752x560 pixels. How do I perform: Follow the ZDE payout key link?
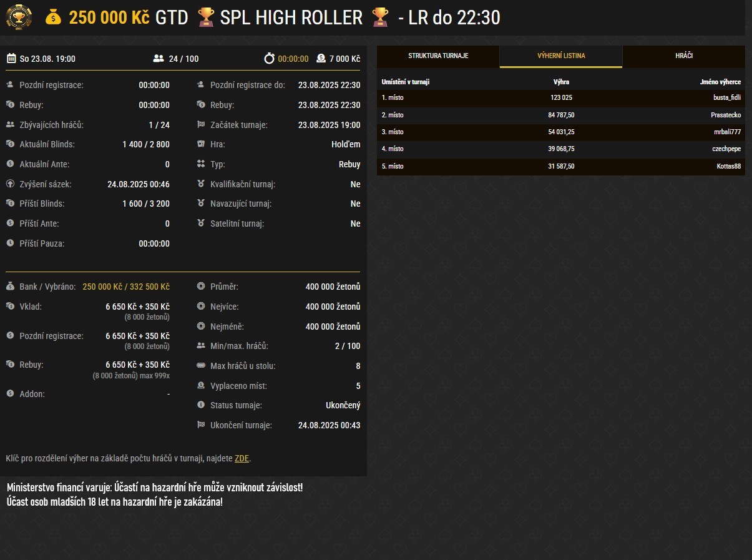click(x=242, y=458)
